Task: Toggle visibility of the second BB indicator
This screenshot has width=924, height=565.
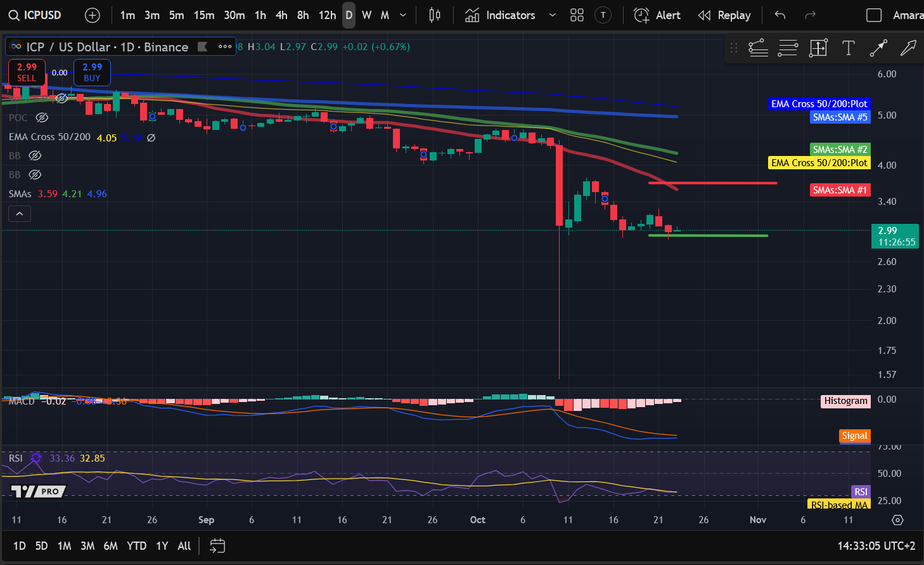Action: click(x=35, y=175)
